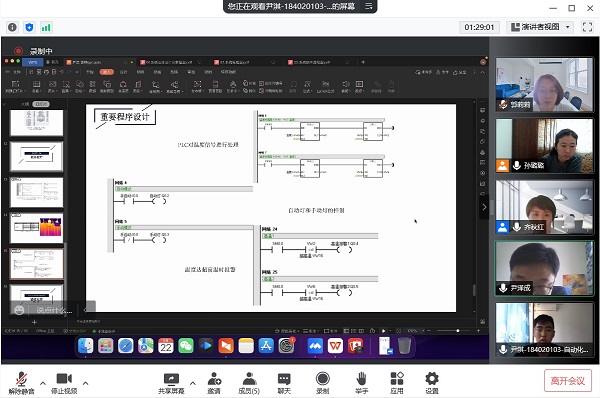
Task: Expand audio options arrow beside 解除静音
Action: (43, 383)
